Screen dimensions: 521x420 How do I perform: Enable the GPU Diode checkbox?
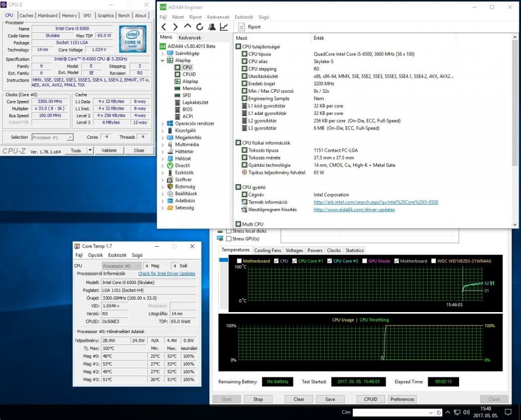click(x=365, y=261)
